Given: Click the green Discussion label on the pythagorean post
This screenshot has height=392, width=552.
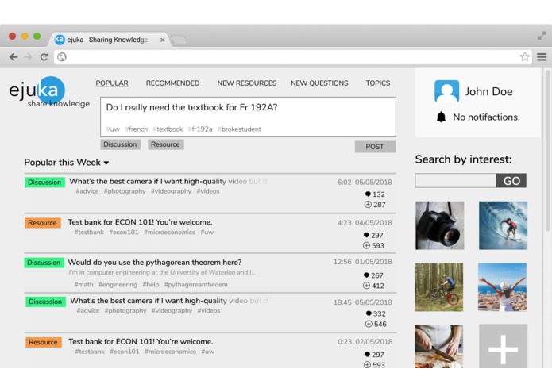Looking at the screenshot, I should [x=44, y=263].
